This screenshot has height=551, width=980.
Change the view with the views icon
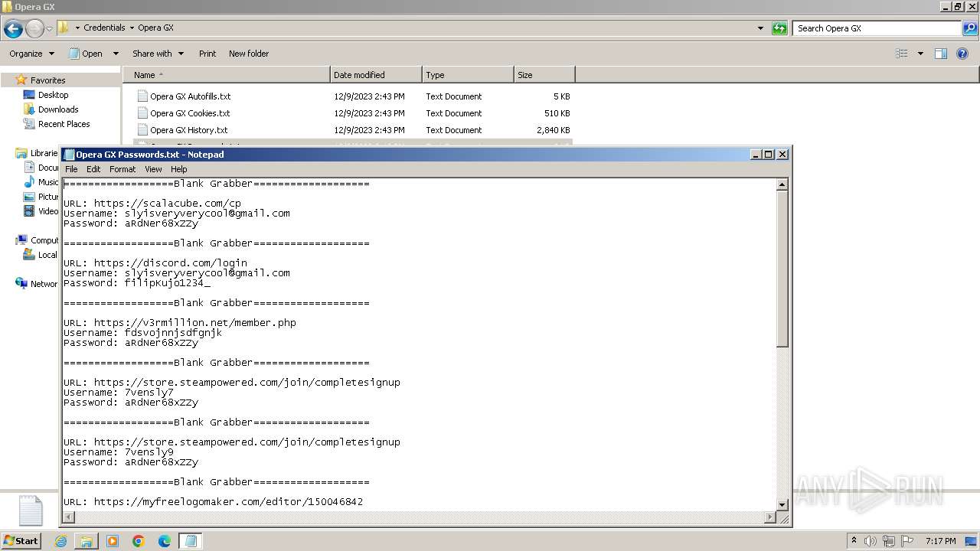point(902,54)
